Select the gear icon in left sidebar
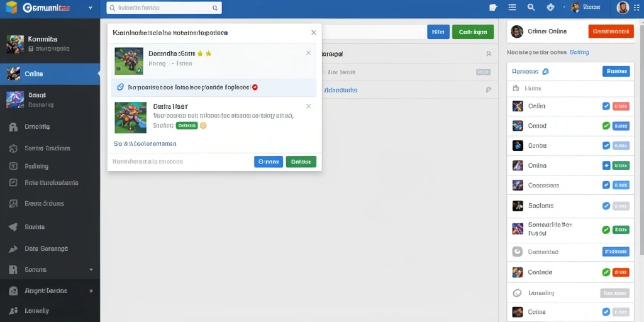This screenshot has height=322, width=644. (13, 148)
